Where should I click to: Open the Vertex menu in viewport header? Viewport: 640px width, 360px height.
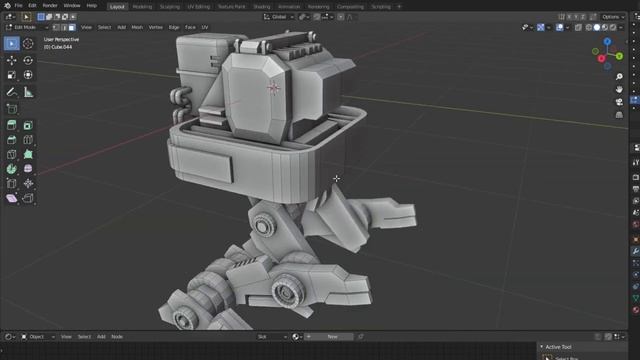coord(156,27)
